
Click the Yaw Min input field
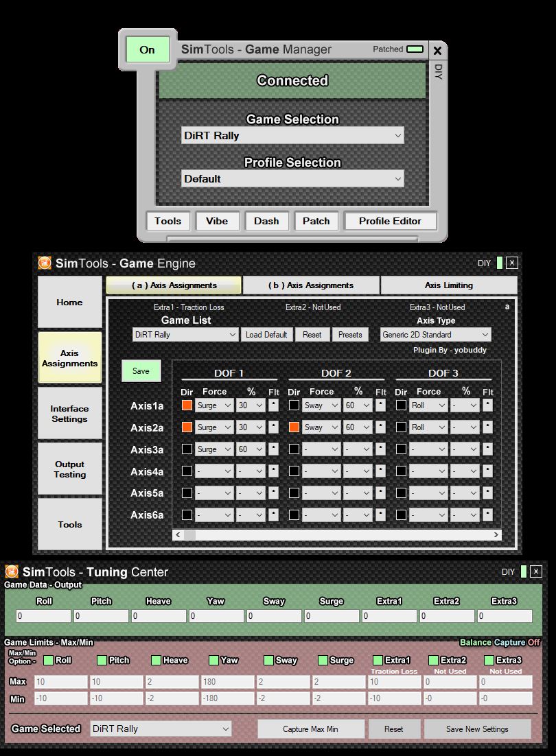point(227,698)
